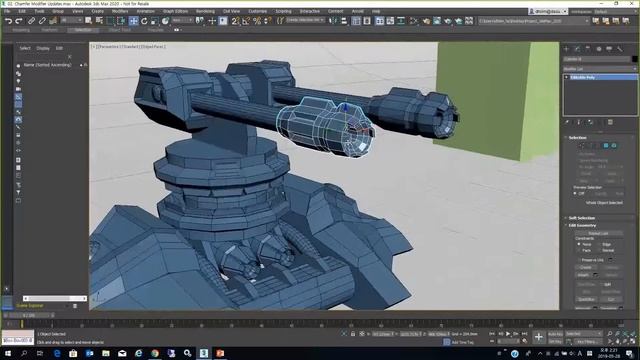Open the Modify tab in command panel

[577, 49]
